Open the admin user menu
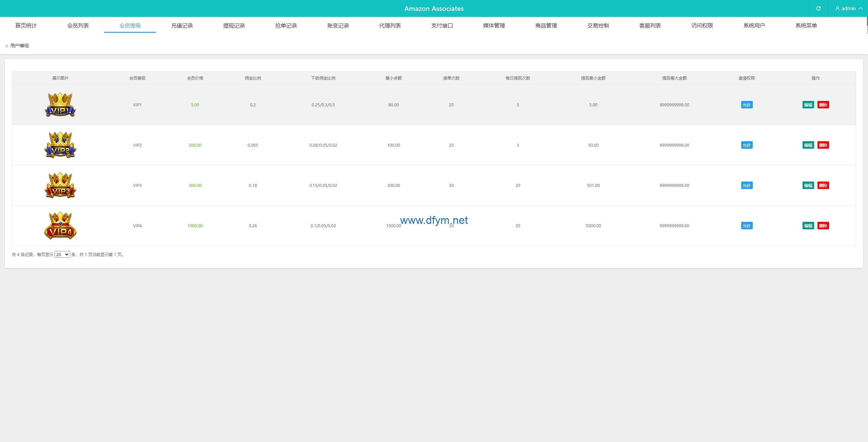This screenshot has width=868, height=442. tap(849, 8)
